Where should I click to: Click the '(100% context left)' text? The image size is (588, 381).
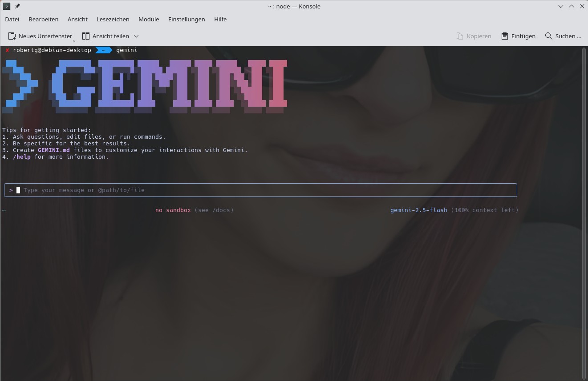(x=485, y=210)
